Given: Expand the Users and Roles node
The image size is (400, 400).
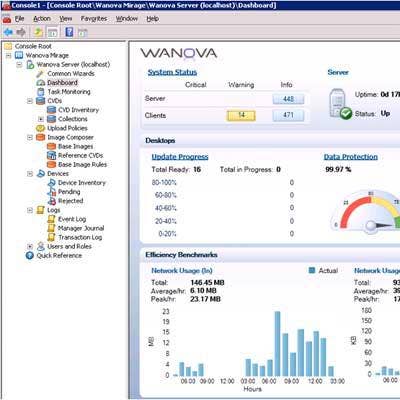Looking at the screenshot, I should pos(30,246).
